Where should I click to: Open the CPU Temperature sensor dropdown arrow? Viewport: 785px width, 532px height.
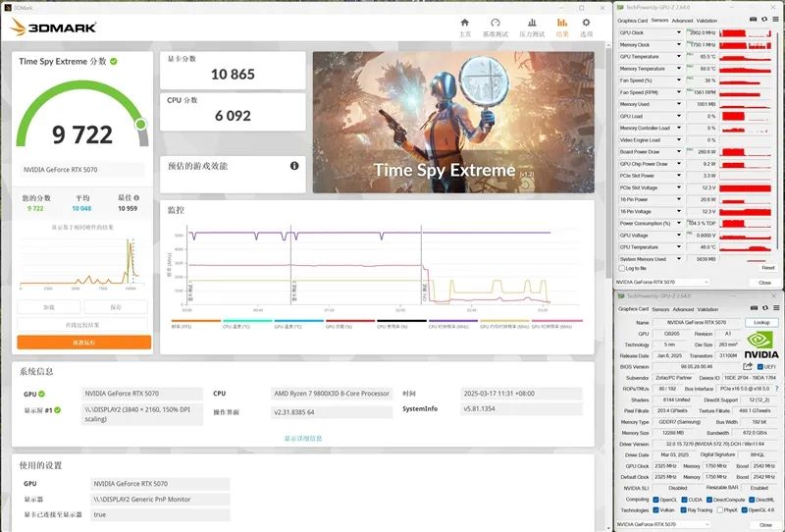[x=679, y=247]
